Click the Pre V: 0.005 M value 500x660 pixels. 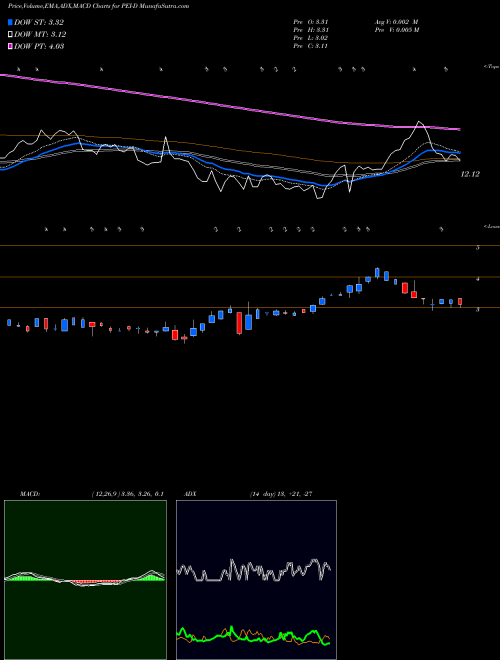coord(397,30)
